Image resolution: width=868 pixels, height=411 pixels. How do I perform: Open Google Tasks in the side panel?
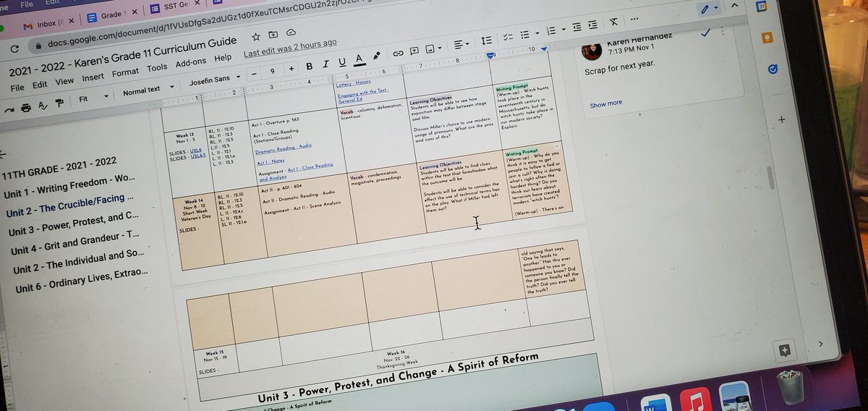pyautogui.click(x=773, y=69)
